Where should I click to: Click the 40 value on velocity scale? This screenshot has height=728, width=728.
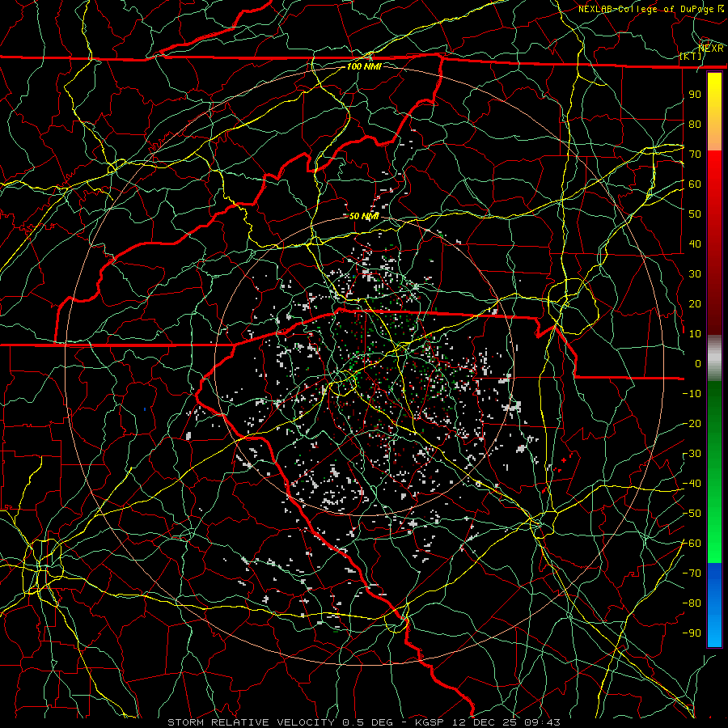pyautogui.click(x=695, y=243)
